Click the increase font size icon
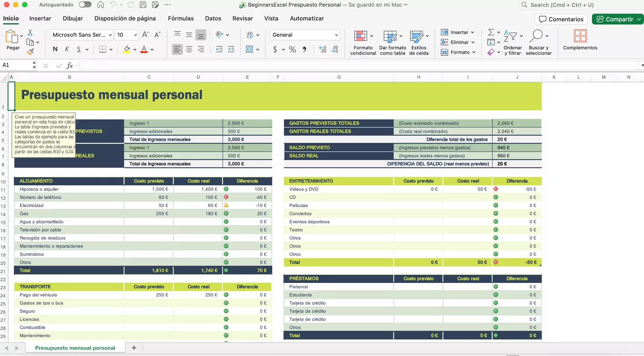This screenshot has height=356, width=644. point(145,35)
